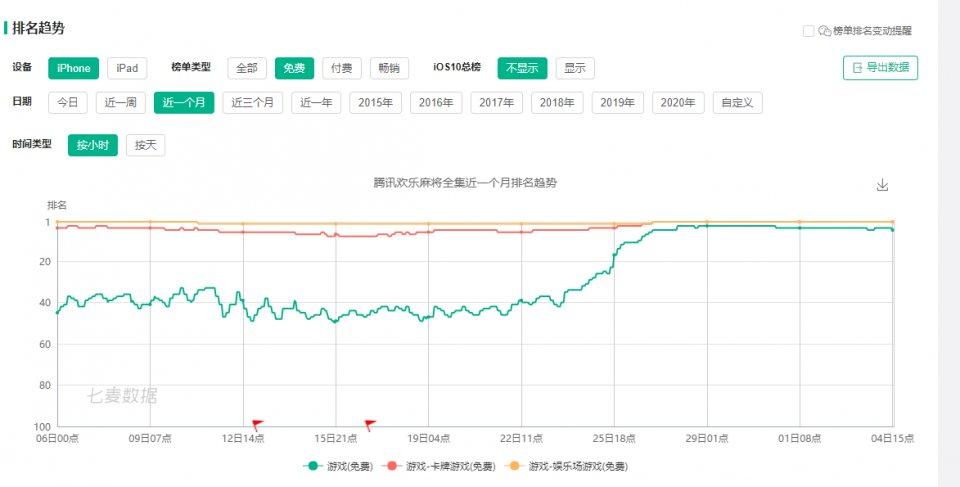
Task: Select the 2015年 date range
Action: pyautogui.click(x=375, y=103)
